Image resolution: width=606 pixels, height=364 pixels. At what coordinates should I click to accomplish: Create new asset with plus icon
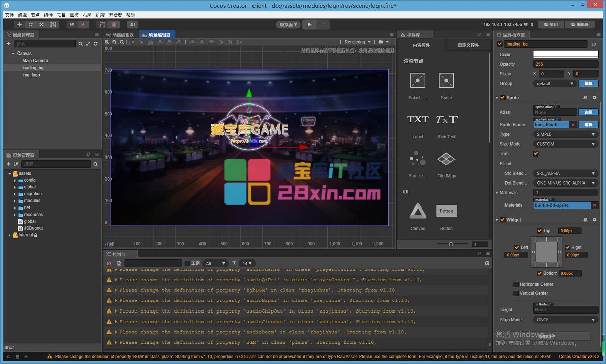(x=9, y=164)
